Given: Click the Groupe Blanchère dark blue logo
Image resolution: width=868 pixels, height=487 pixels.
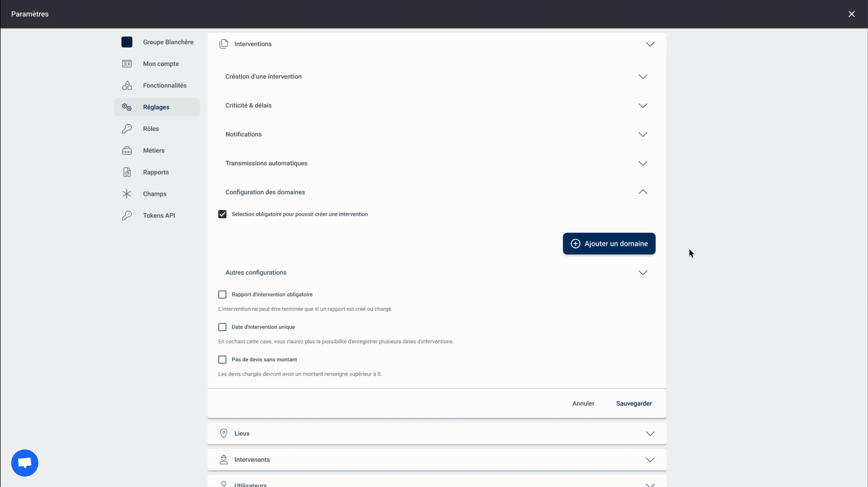Looking at the screenshot, I should click(x=127, y=42).
